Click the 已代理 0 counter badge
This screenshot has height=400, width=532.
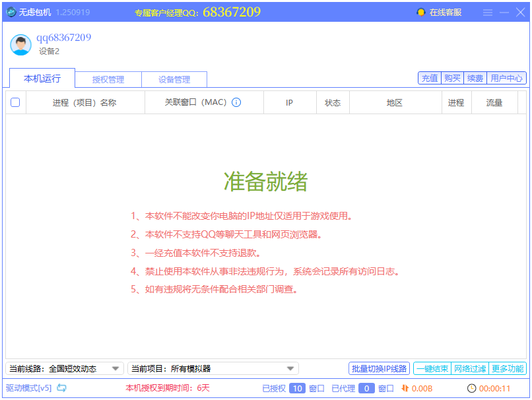tap(368, 389)
